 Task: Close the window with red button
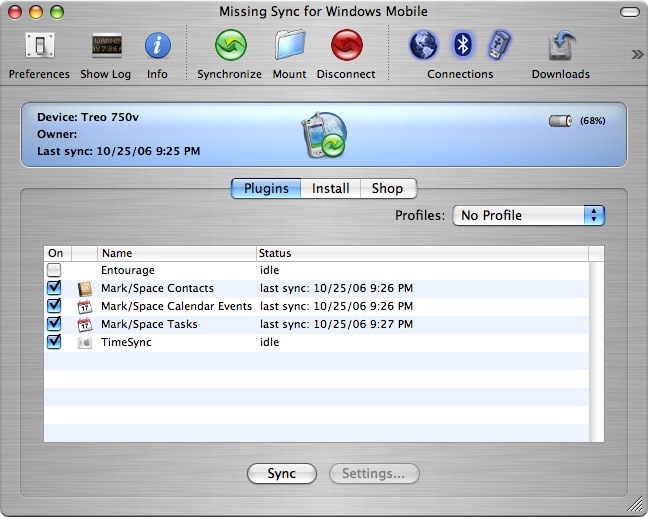[15, 12]
